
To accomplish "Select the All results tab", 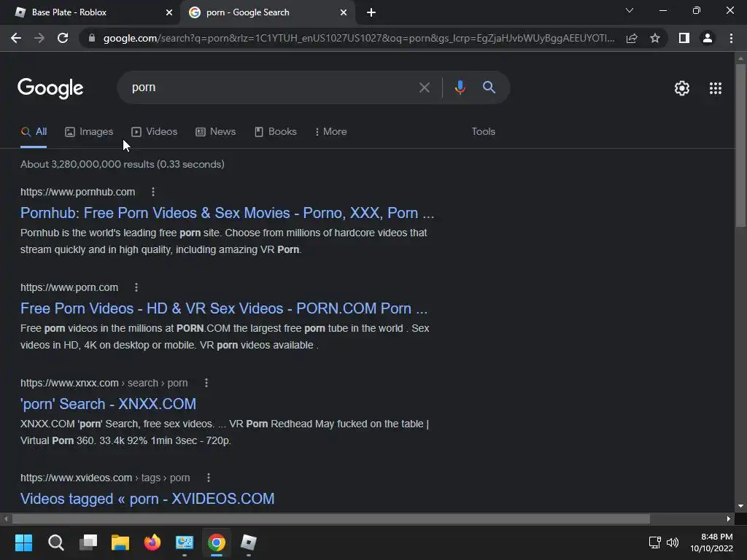I will pyautogui.click(x=34, y=132).
